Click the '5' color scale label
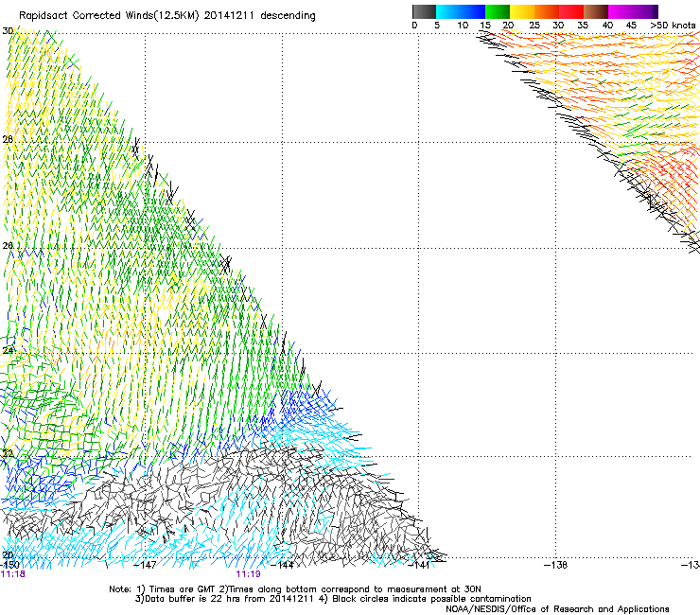This screenshot has height=615, width=700. (437, 26)
